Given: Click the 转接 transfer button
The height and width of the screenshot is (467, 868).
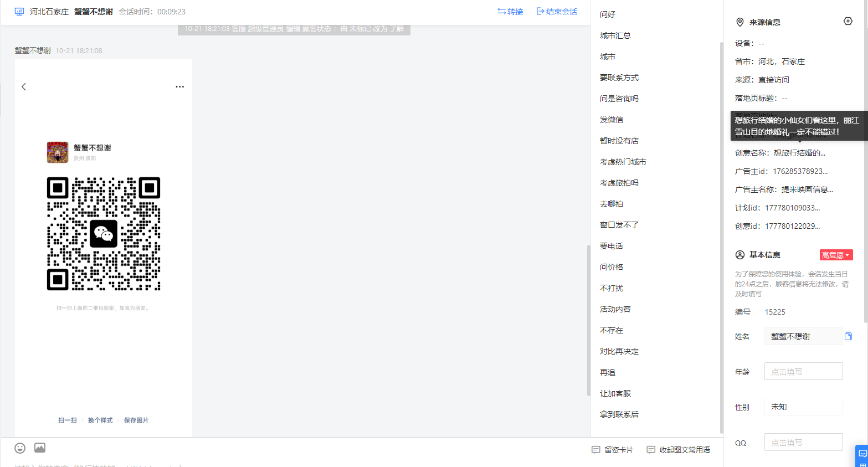Looking at the screenshot, I should tap(510, 12).
